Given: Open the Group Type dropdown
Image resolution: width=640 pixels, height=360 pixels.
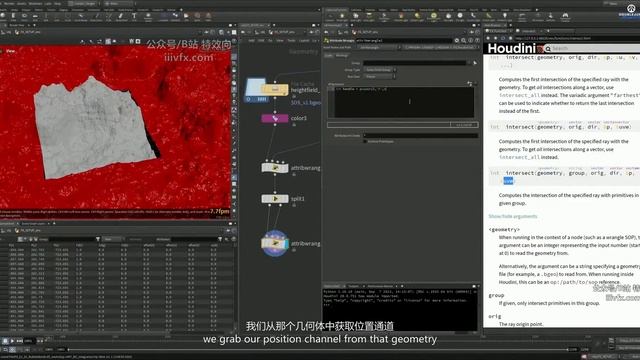Looking at the screenshot, I should click(x=379, y=70).
